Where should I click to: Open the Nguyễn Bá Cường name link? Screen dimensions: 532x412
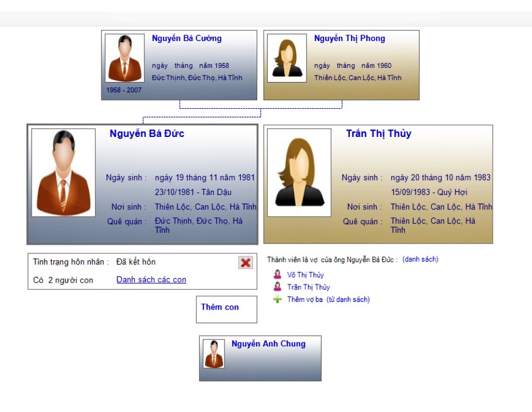point(186,39)
